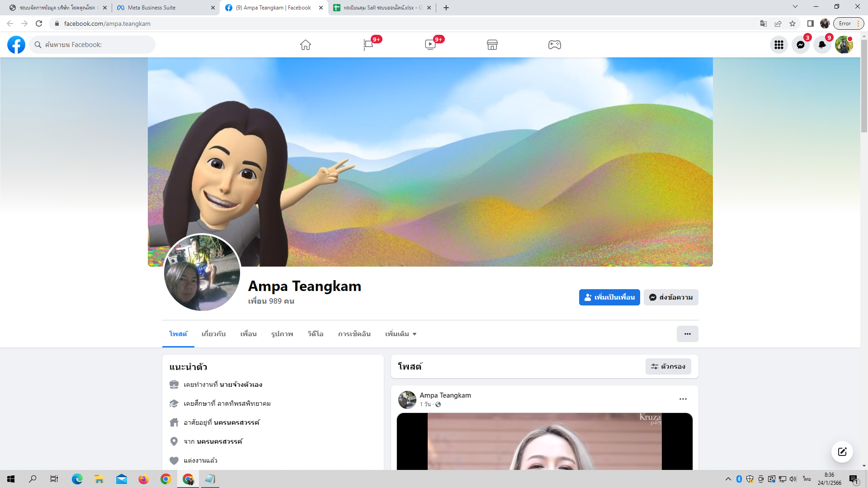Open the ตัวกรอง post filter button
The width and height of the screenshot is (868, 488).
668,366
